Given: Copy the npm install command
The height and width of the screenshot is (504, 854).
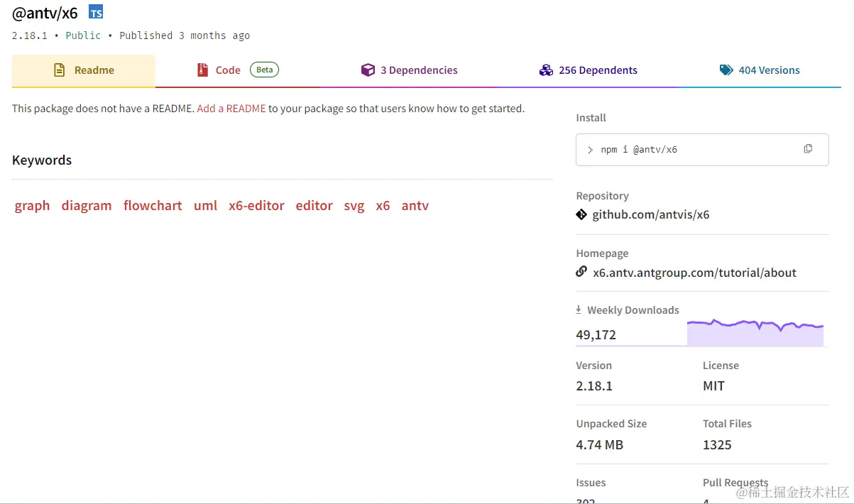Looking at the screenshot, I should pyautogui.click(x=808, y=149).
